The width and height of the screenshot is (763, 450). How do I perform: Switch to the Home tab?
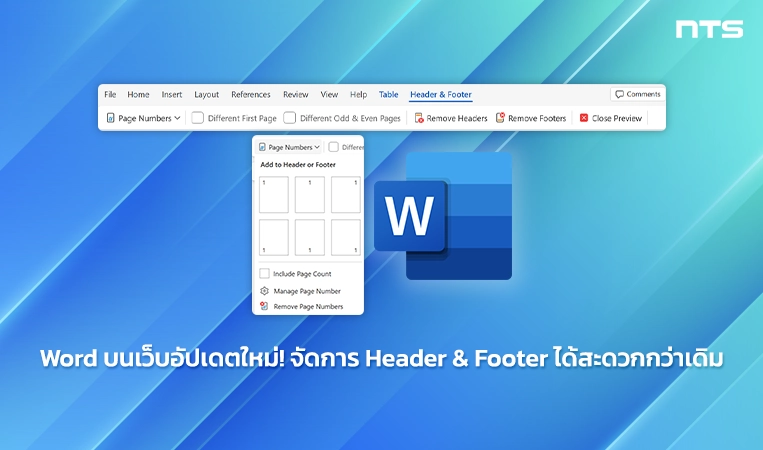click(138, 94)
